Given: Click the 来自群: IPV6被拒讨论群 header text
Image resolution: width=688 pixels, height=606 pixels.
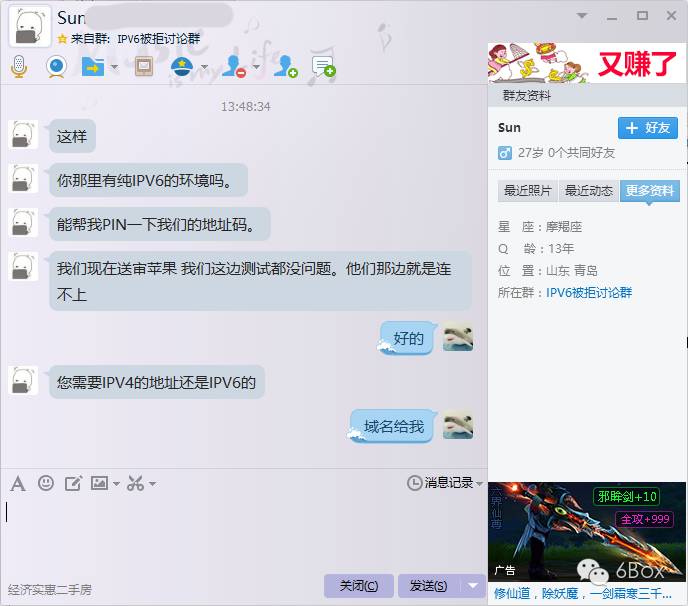Looking at the screenshot, I should [x=136, y=39].
